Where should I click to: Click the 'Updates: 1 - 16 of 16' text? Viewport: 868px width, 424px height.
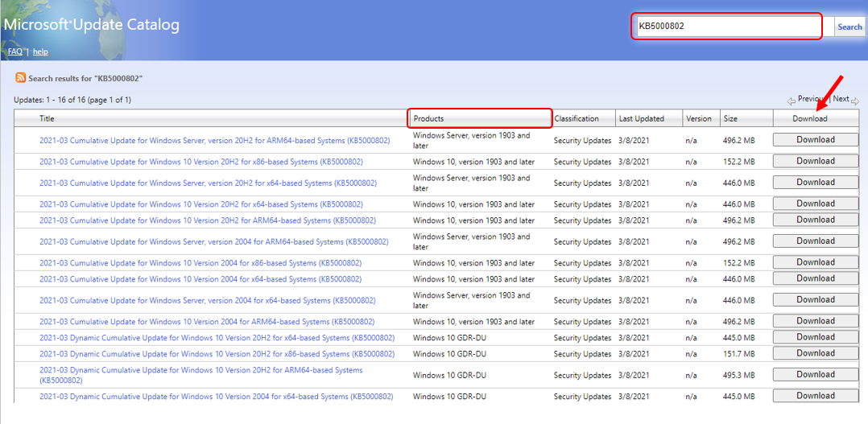(x=72, y=100)
